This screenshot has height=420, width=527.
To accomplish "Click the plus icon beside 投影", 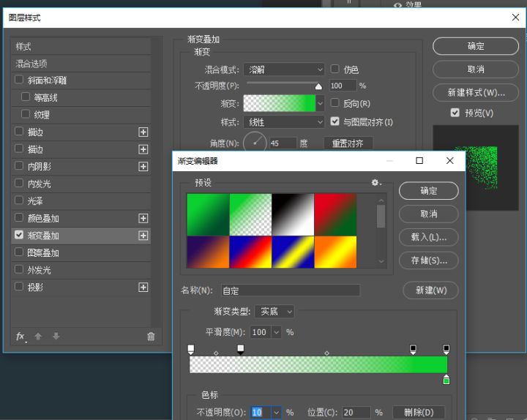I will 143,288.
